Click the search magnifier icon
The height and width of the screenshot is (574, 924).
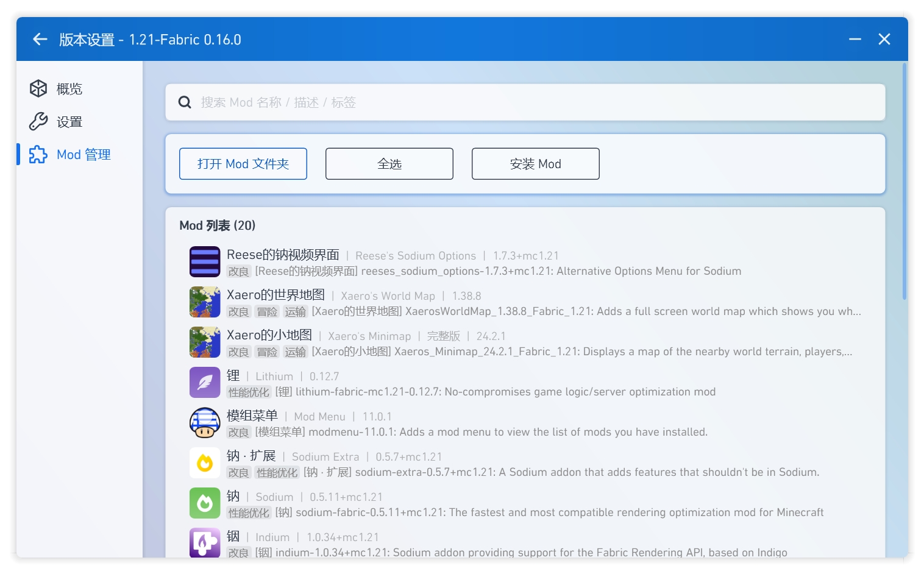point(185,102)
